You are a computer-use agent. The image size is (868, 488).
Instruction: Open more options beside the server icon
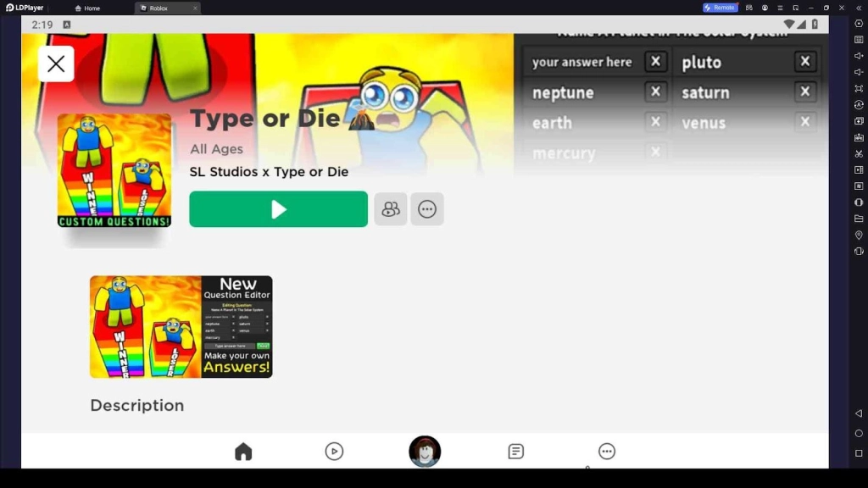coord(427,209)
